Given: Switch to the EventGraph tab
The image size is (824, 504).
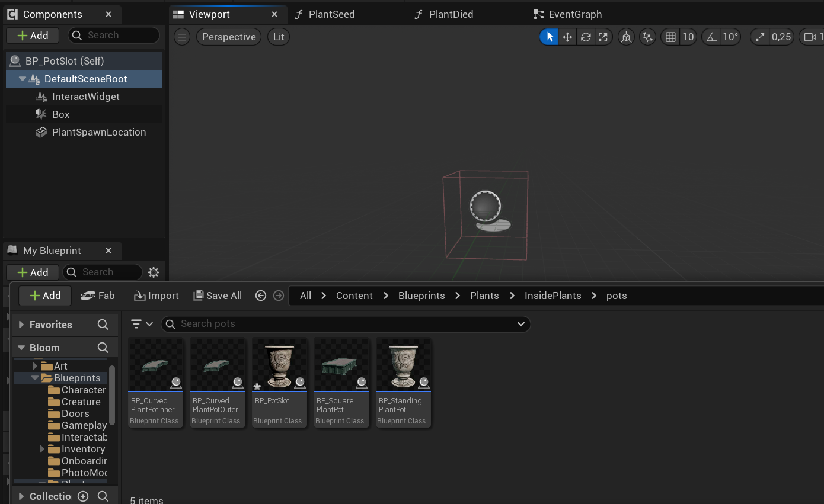Looking at the screenshot, I should [574, 14].
